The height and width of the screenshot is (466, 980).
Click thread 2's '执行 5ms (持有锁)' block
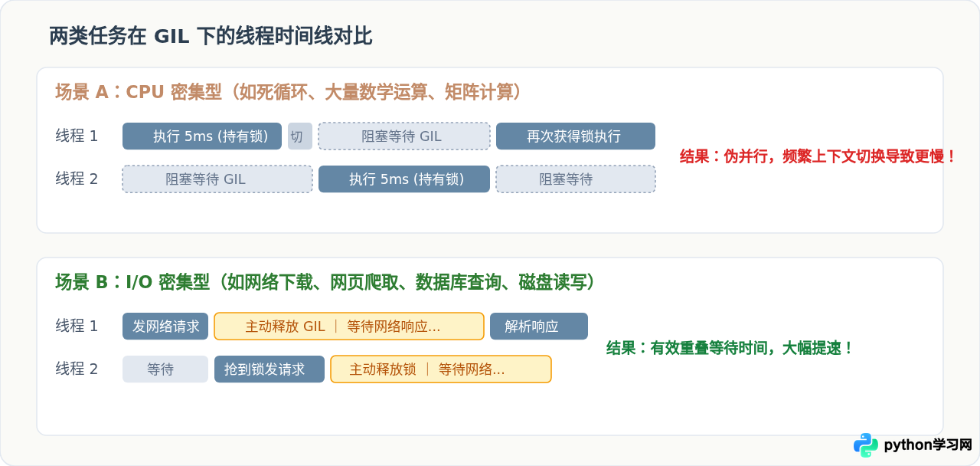pyautogui.click(x=404, y=179)
